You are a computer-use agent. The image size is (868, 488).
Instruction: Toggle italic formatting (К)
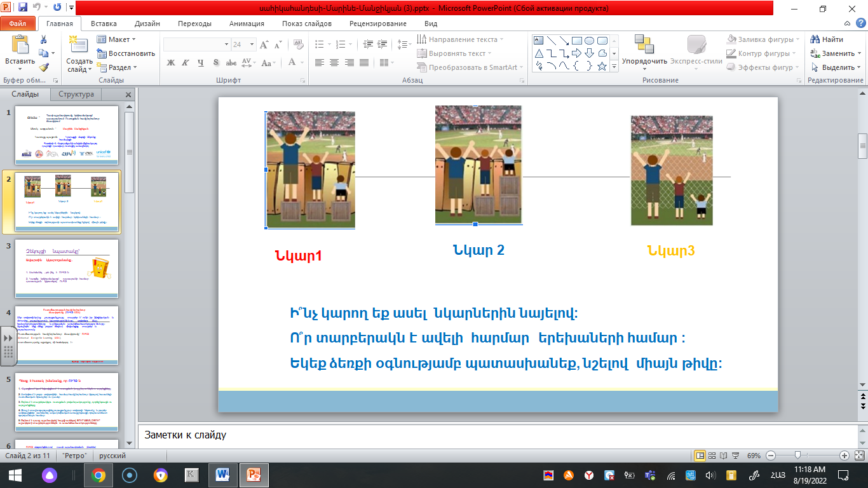(x=185, y=62)
